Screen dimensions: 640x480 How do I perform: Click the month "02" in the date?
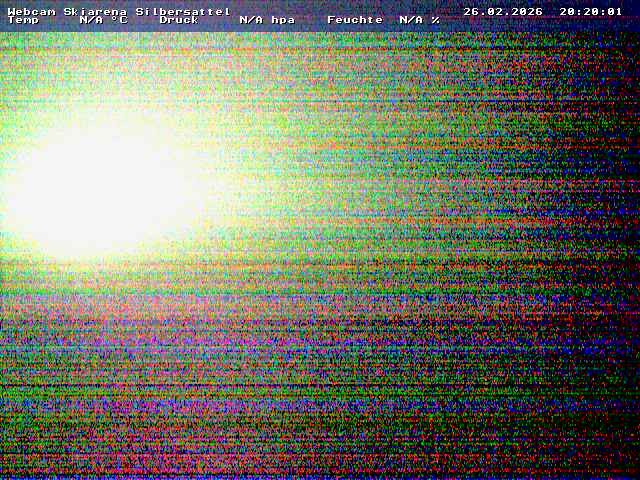495,11
